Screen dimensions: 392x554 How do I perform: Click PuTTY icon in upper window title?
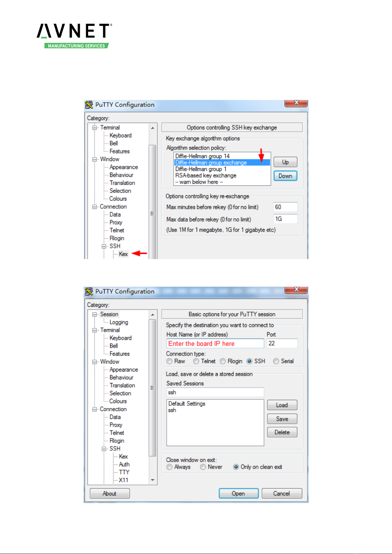tap(89, 105)
